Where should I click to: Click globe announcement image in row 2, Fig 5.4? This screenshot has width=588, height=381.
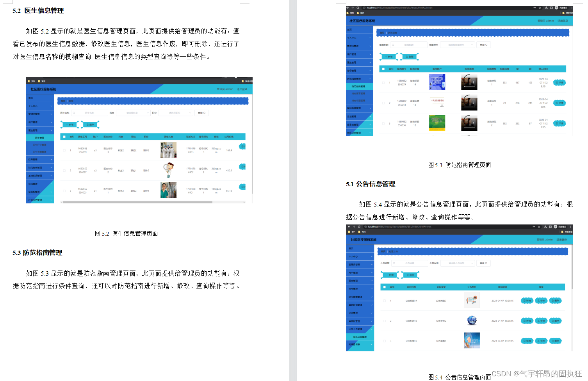472,320
